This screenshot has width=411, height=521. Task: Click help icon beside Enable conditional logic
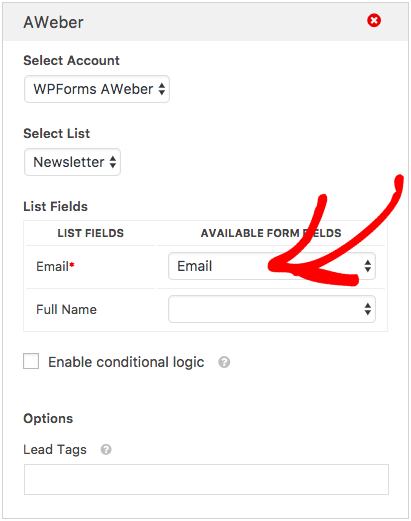pyautogui.click(x=224, y=362)
